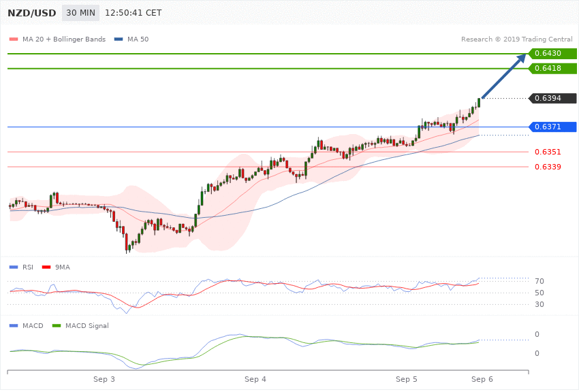Click the 0.6339 support level value
579x392 pixels.
point(548,167)
